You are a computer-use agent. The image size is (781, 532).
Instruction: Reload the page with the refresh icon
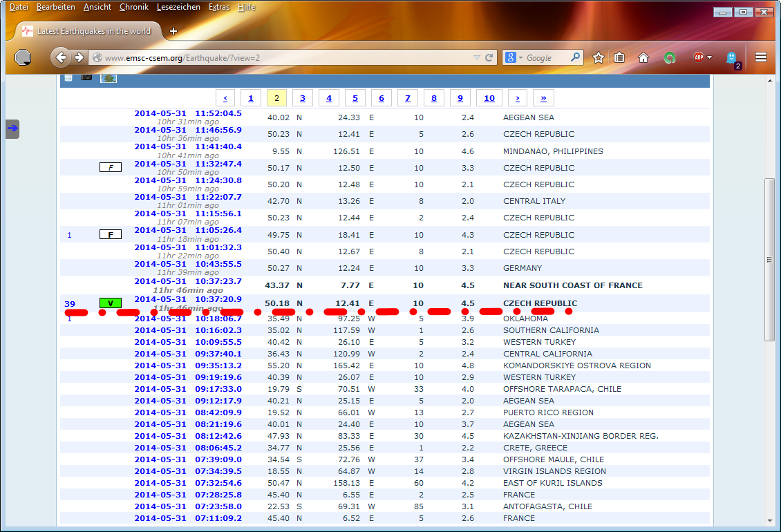click(x=489, y=58)
